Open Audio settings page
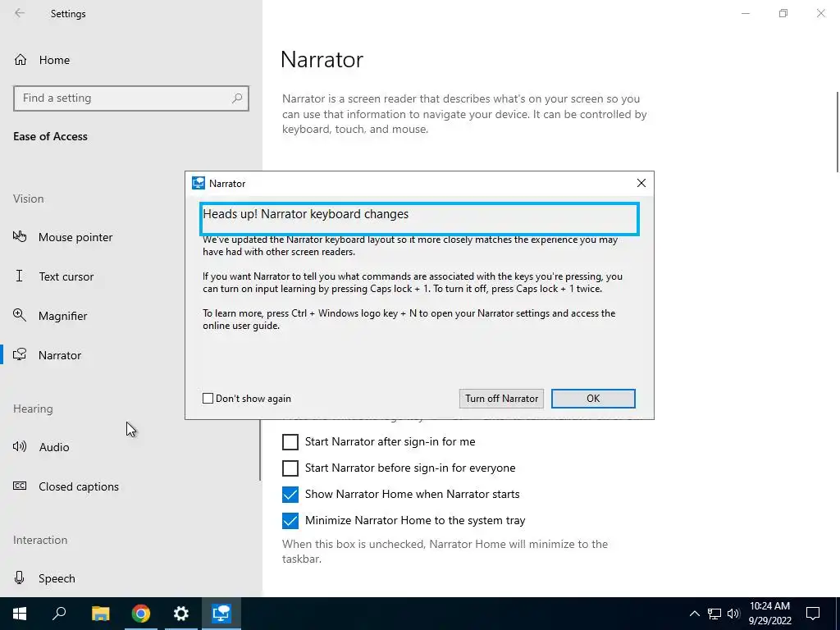Image resolution: width=840 pixels, height=630 pixels. pyautogui.click(x=53, y=447)
